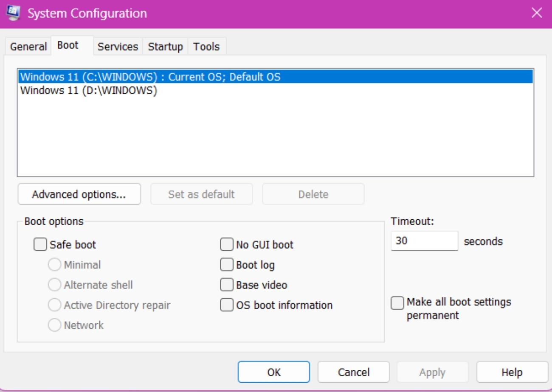This screenshot has width=552, height=392.
Task: Click the Cancel button
Action: 354,372
